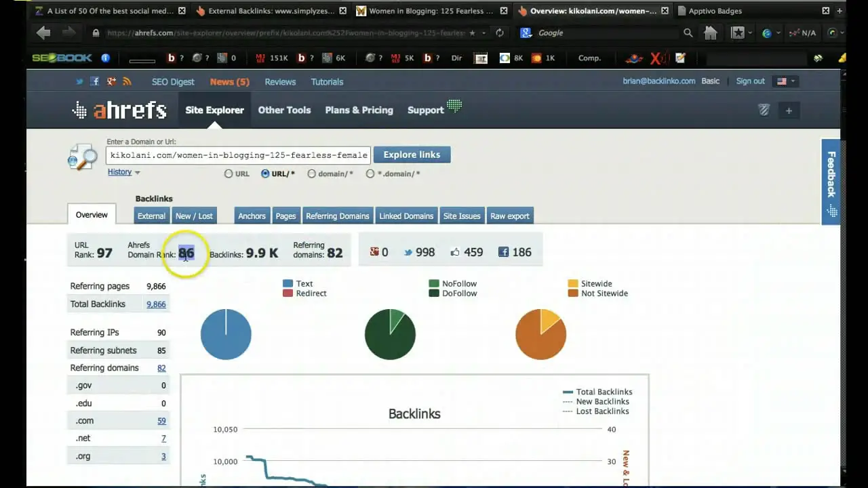868x488 pixels.
Task: Open Other Tools menu
Action: 284,110
